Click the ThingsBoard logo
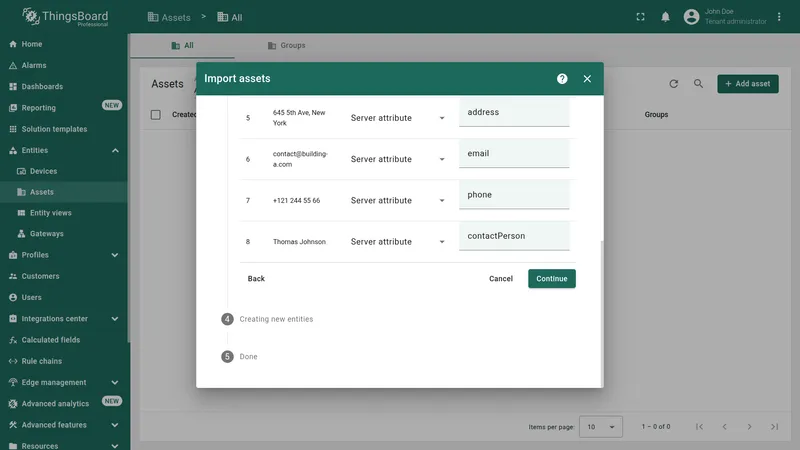Image resolution: width=800 pixels, height=450 pixels. coord(65,17)
